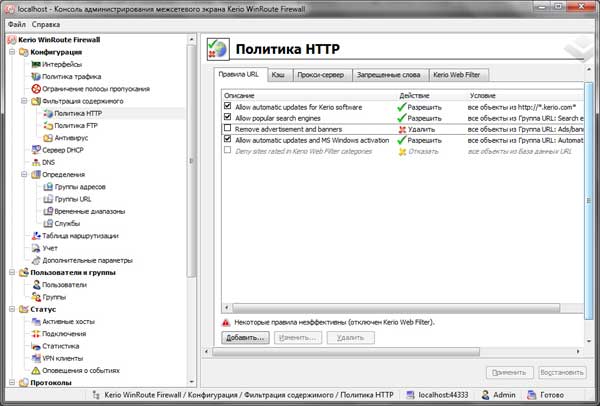Switch to the Прокси-сервер tab
The image size is (600, 406).
tap(321, 75)
